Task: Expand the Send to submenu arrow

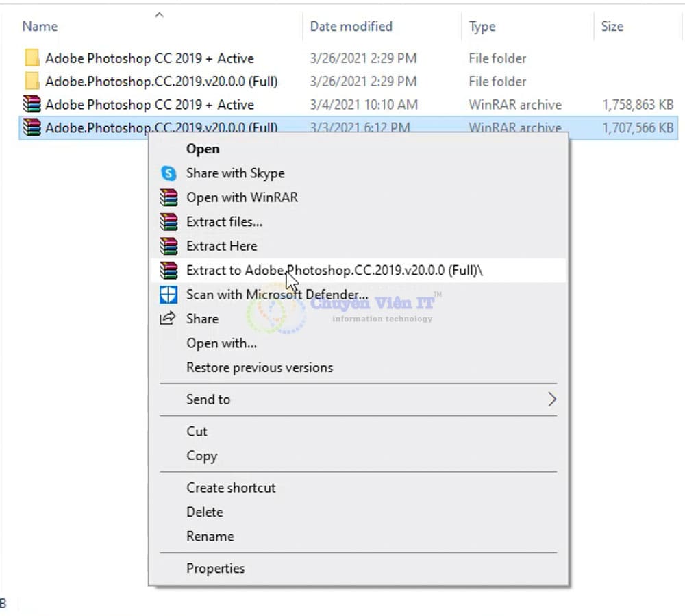Action: tap(552, 399)
